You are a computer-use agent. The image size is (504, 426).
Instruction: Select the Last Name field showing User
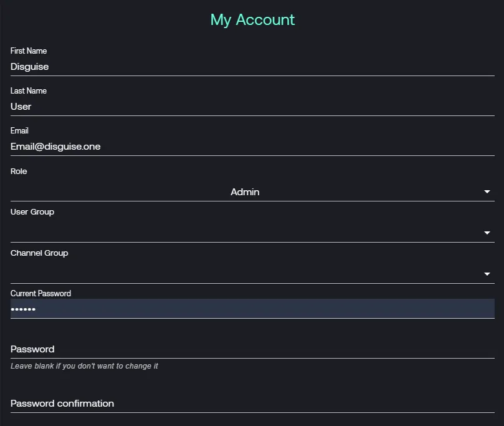(x=249, y=106)
